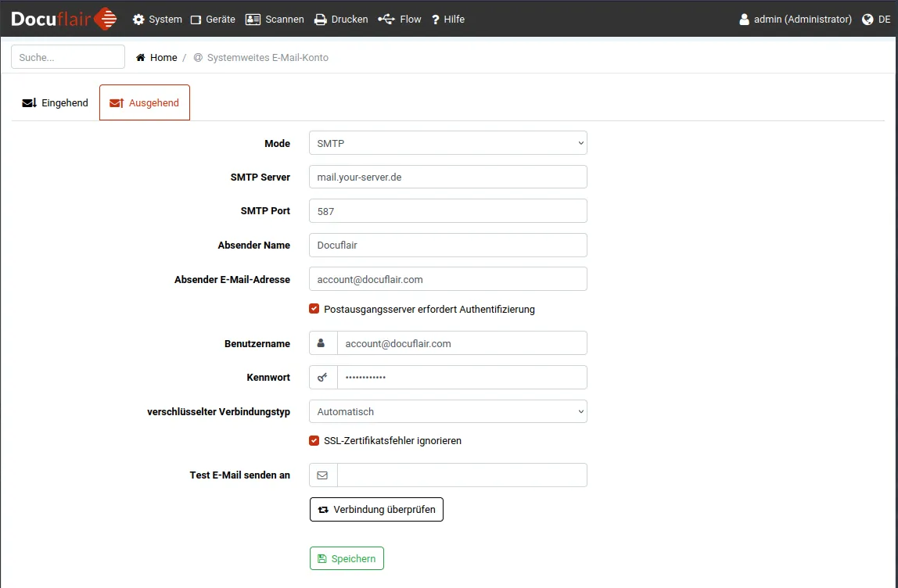Click the Docuflair logo
The height and width of the screenshot is (588, 898).
[63, 19]
